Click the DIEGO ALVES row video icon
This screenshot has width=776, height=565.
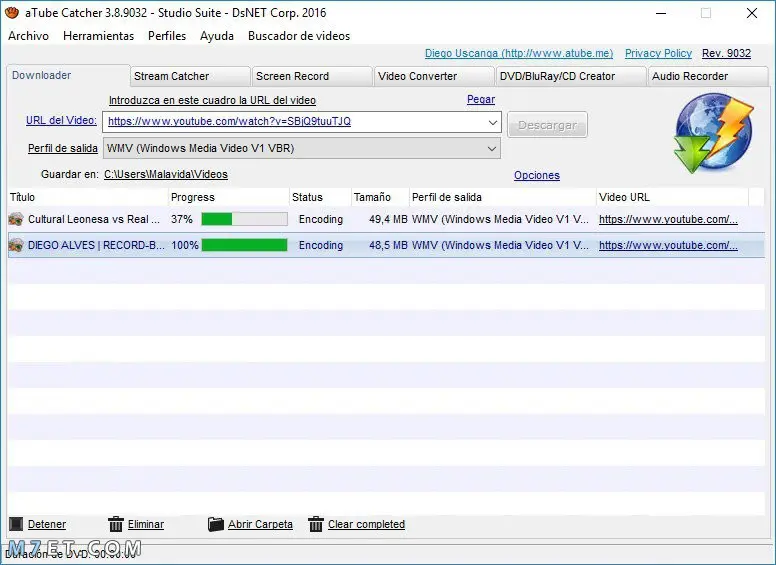[x=16, y=245]
